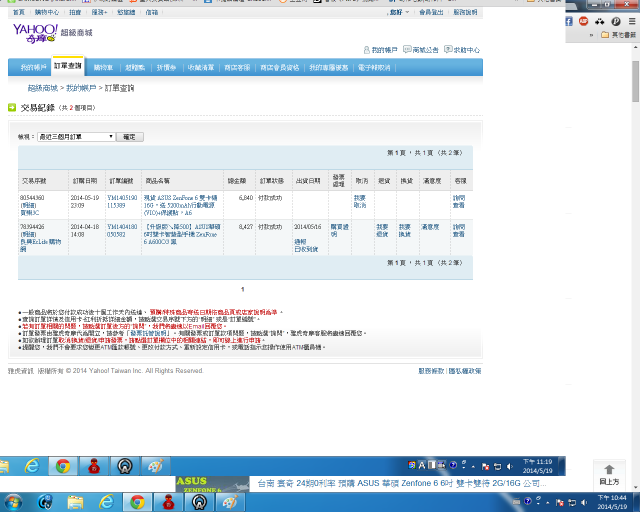Image resolution: width=640 pixels, height=512 pixels.
Task: Open the file explorer folder icon in bottom taskbar
Action: point(75,502)
